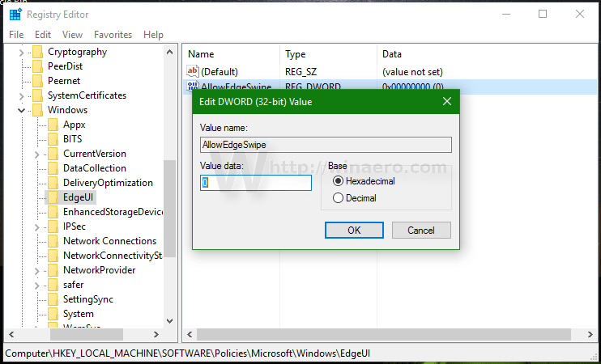
Task: Open the Help menu
Action: click(153, 35)
